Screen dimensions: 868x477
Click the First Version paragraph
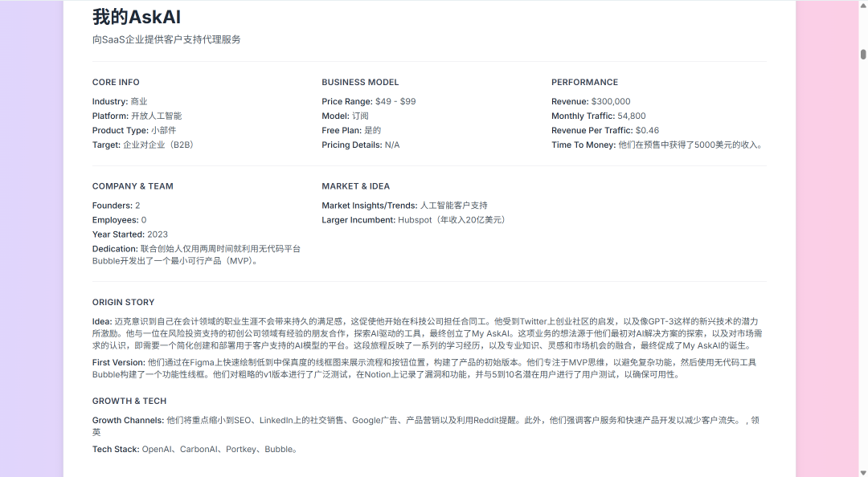click(x=424, y=369)
